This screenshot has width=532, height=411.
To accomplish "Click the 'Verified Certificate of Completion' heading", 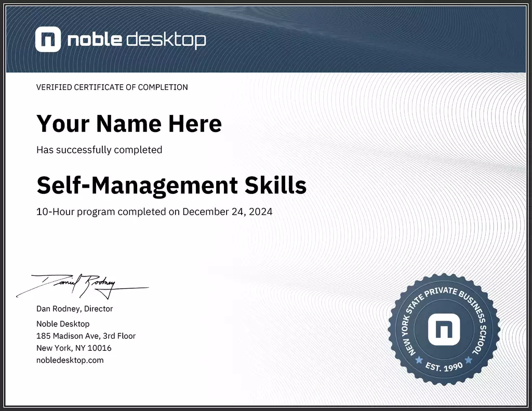I will [112, 87].
